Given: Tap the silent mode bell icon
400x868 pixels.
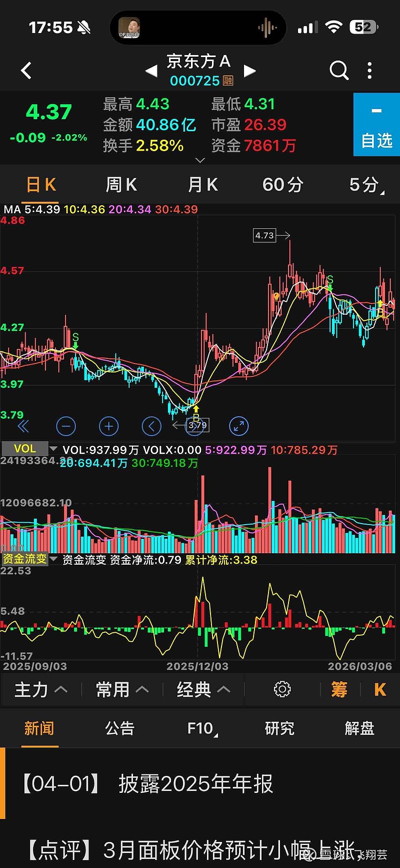Looking at the screenshot, I should point(84,28).
